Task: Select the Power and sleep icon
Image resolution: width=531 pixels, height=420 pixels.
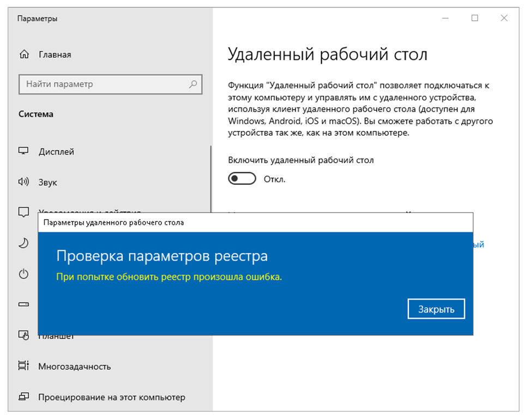Action: coord(23,274)
